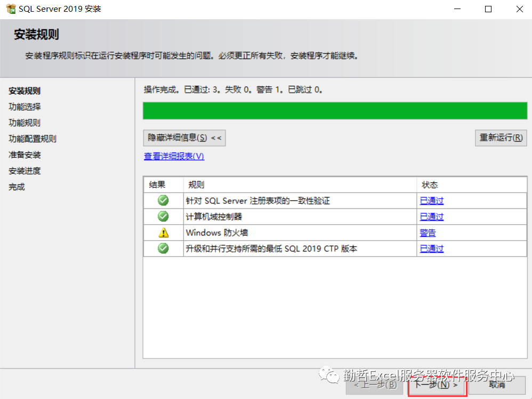Image resolution: width=532 pixels, height=399 pixels.
Task: Click rule text 针对 SQL Server 注册表项的一致性验证
Action: click(x=258, y=201)
